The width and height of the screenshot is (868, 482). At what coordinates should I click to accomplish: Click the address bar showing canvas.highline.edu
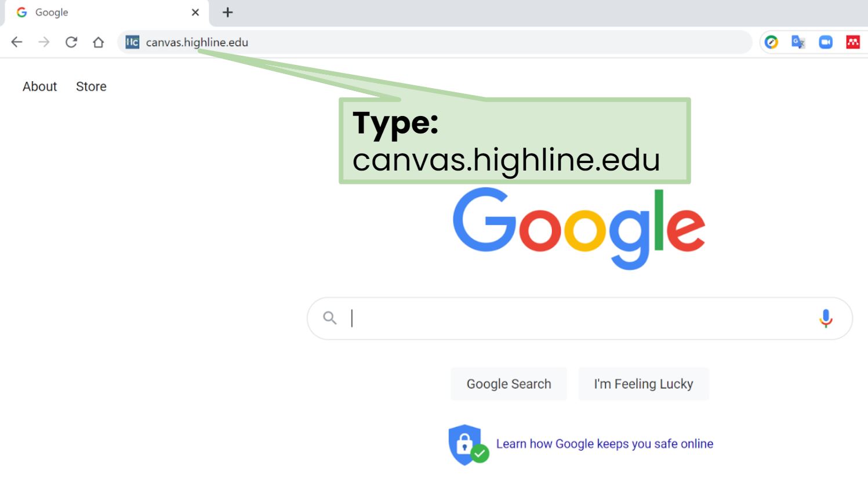click(435, 42)
